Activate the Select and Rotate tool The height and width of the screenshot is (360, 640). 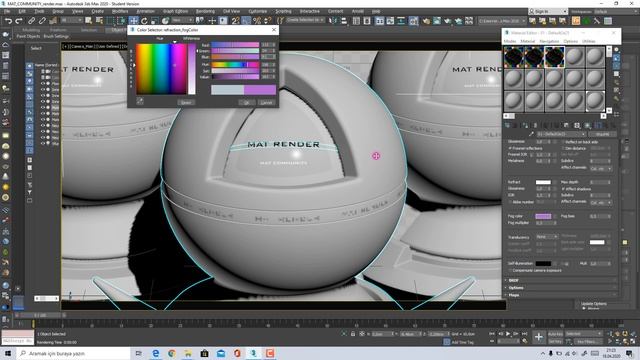(144, 20)
